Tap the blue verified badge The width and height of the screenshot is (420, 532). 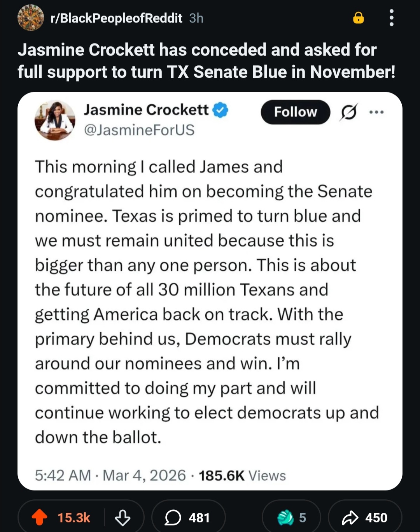(220, 110)
